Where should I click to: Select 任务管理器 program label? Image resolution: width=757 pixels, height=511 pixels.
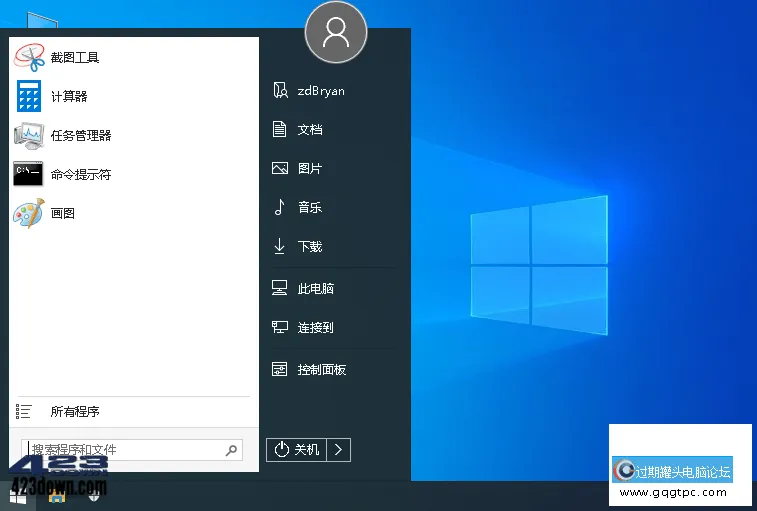[x=81, y=135]
